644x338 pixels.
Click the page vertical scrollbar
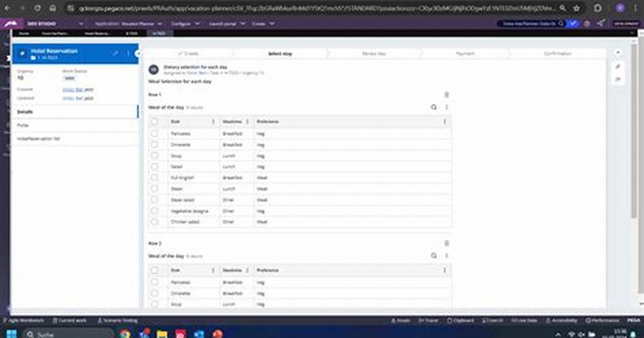tap(634, 131)
